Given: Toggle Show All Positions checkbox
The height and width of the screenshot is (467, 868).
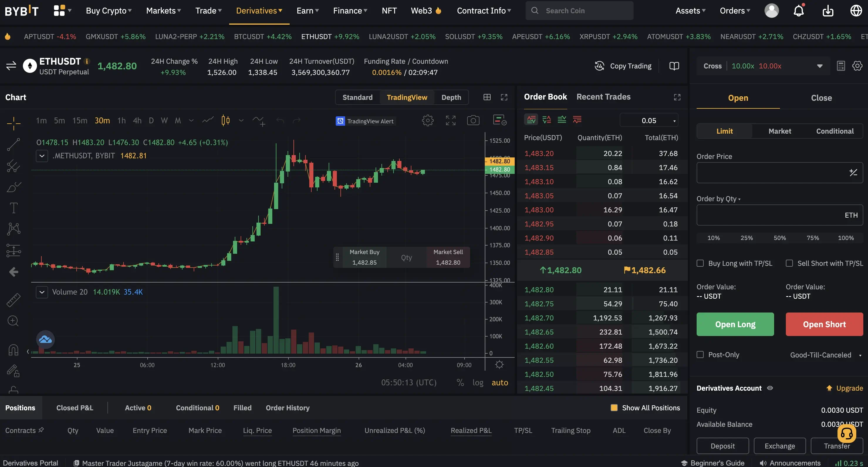Looking at the screenshot, I should tap(614, 408).
